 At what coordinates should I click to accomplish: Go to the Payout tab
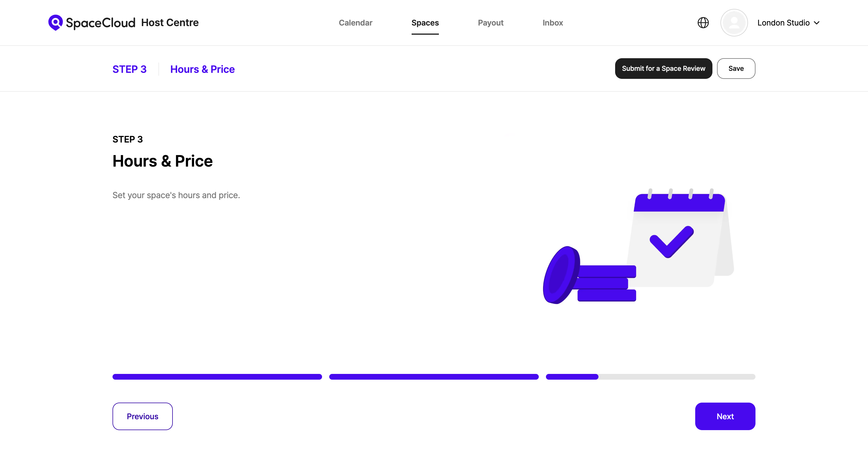490,23
